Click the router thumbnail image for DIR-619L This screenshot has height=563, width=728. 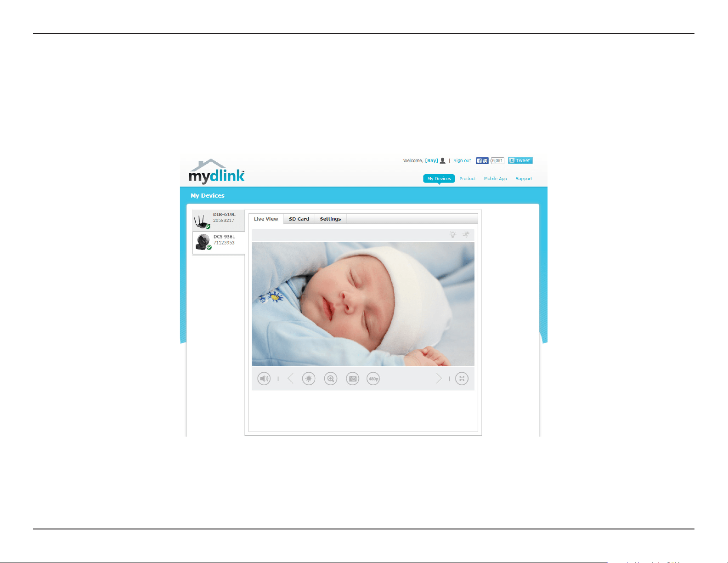pos(202,222)
